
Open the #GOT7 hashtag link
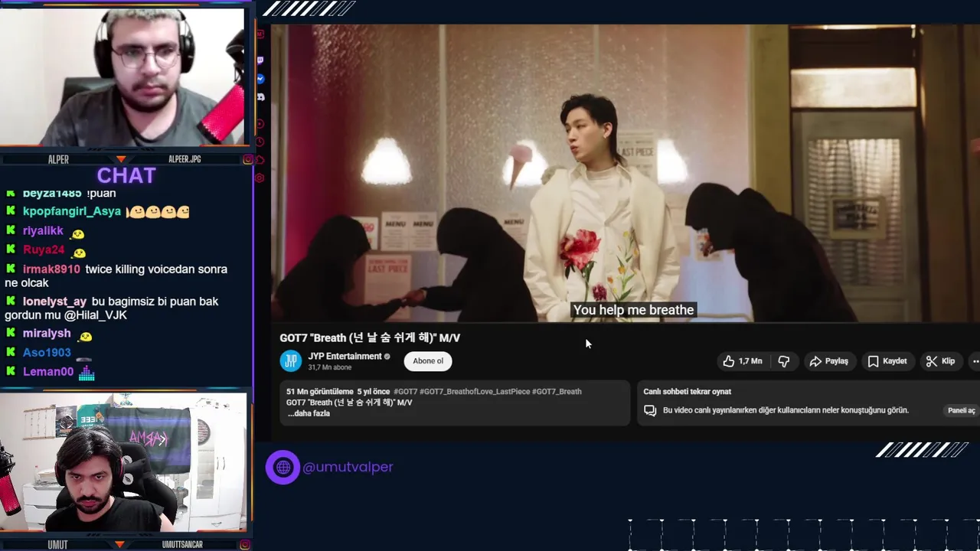tap(405, 392)
